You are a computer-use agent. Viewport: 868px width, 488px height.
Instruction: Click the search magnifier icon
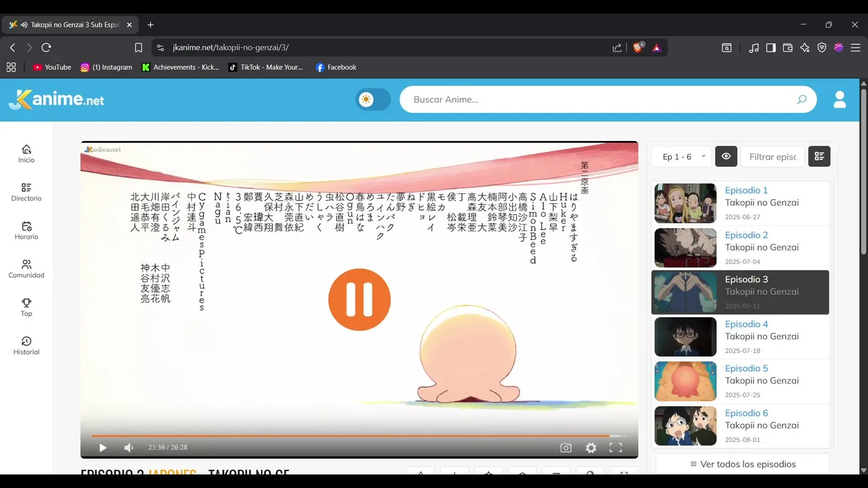coord(802,100)
